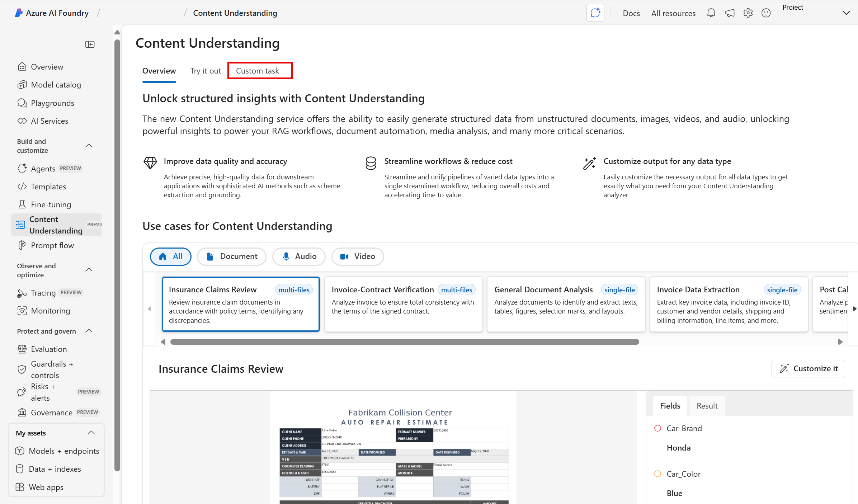
Task: Open Evaluation page
Action: 49,349
